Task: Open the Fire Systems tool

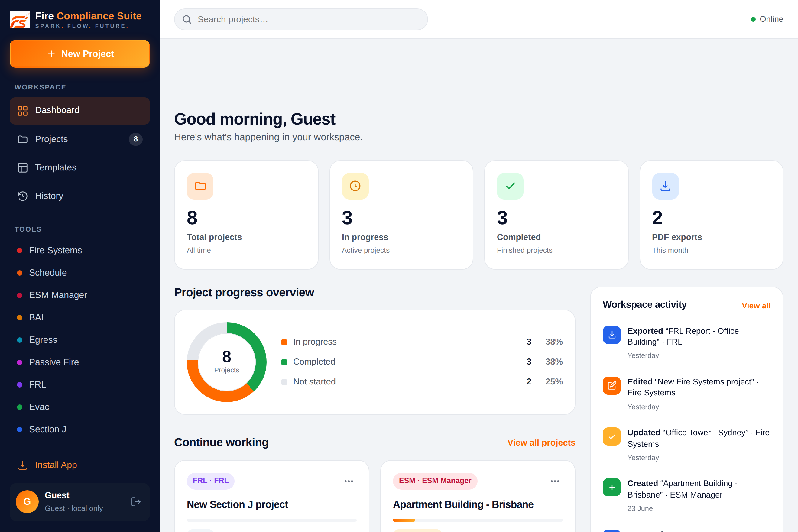Action: coord(80,250)
